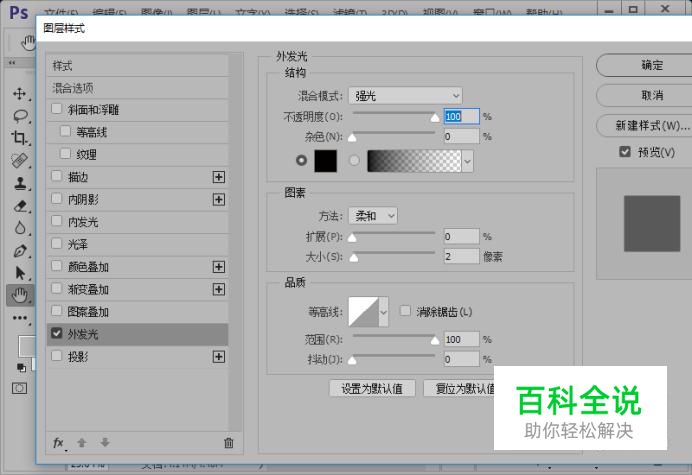Add another 内阴影 effect with plus icon
The image size is (692, 475).
219,200
